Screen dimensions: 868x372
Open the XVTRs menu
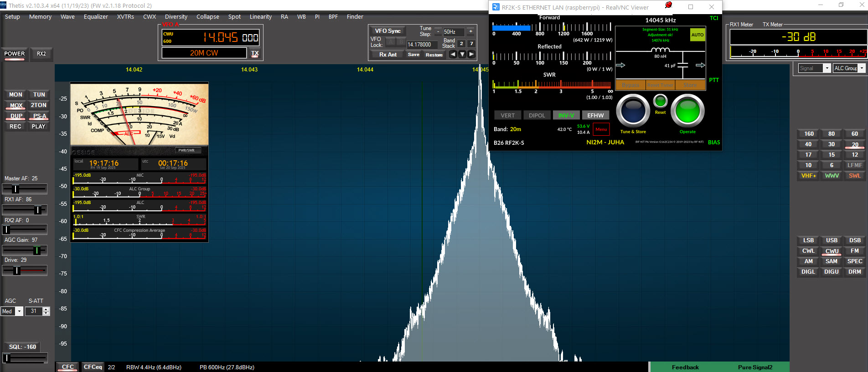pyautogui.click(x=125, y=17)
